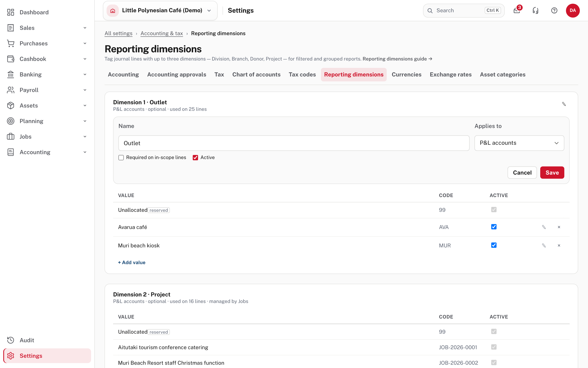Click the Purchases cart icon

point(10,43)
